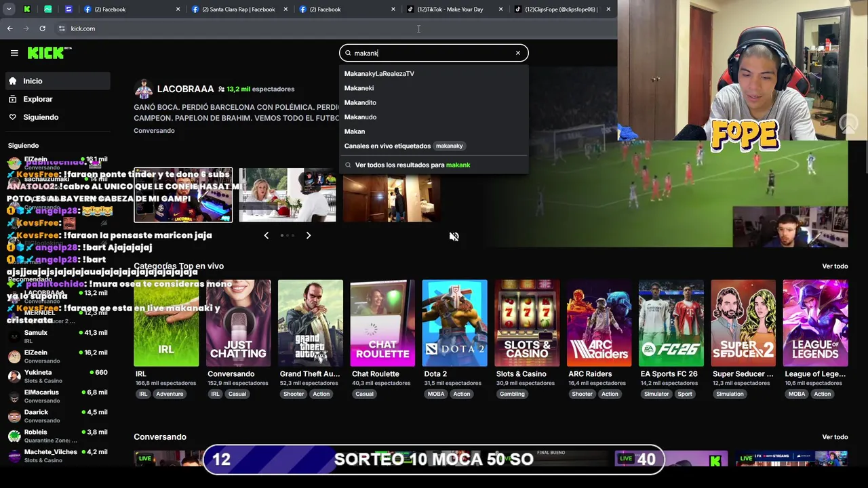Open Ver todo for Categorías Top en vivo
This screenshot has height=488, width=868.
click(x=835, y=266)
